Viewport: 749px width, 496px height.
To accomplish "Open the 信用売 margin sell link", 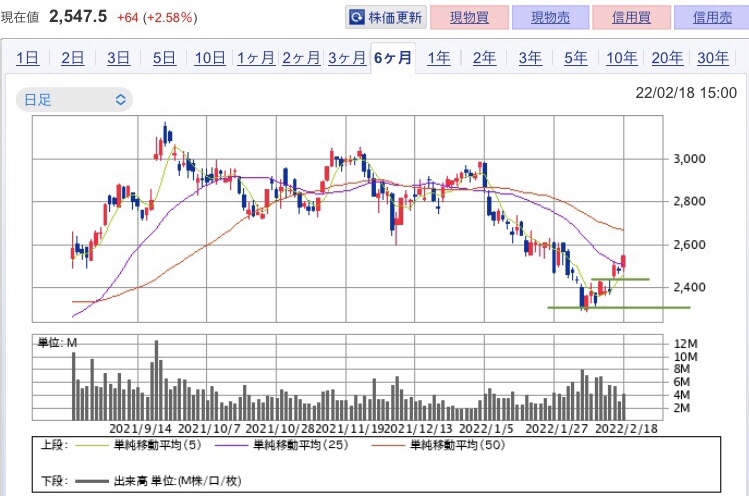I will (712, 18).
